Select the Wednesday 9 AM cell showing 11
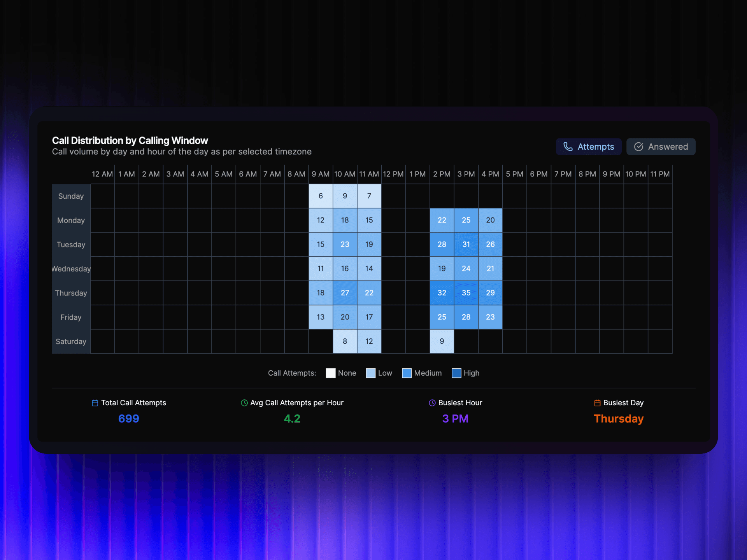The image size is (747, 560). [321, 269]
